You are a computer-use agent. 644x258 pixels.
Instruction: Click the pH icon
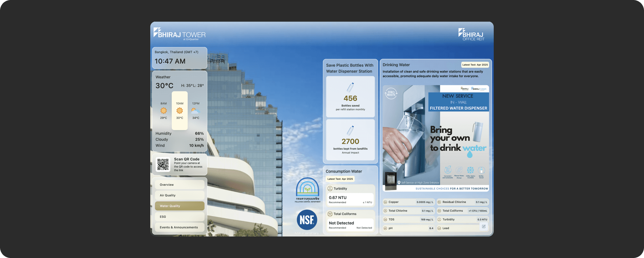tap(385, 228)
